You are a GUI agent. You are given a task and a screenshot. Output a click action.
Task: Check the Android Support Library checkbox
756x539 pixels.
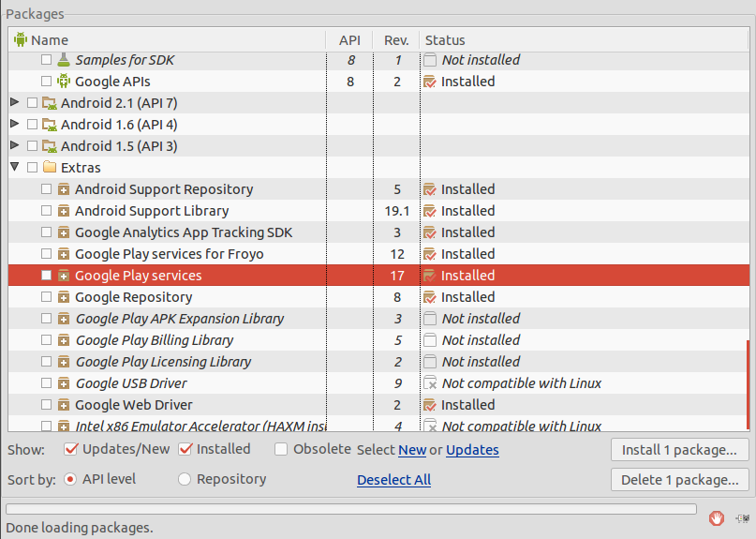click(46, 210)
